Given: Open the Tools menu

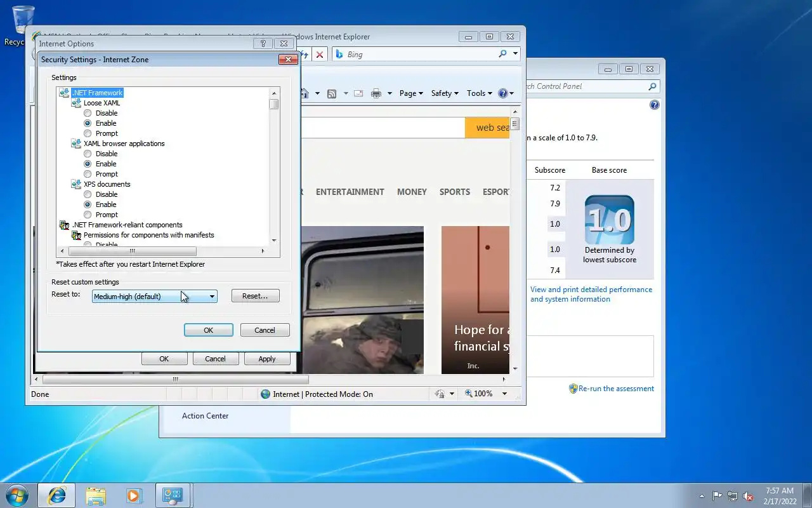Looking at the screenshot, I should click(x=480, y=93).
